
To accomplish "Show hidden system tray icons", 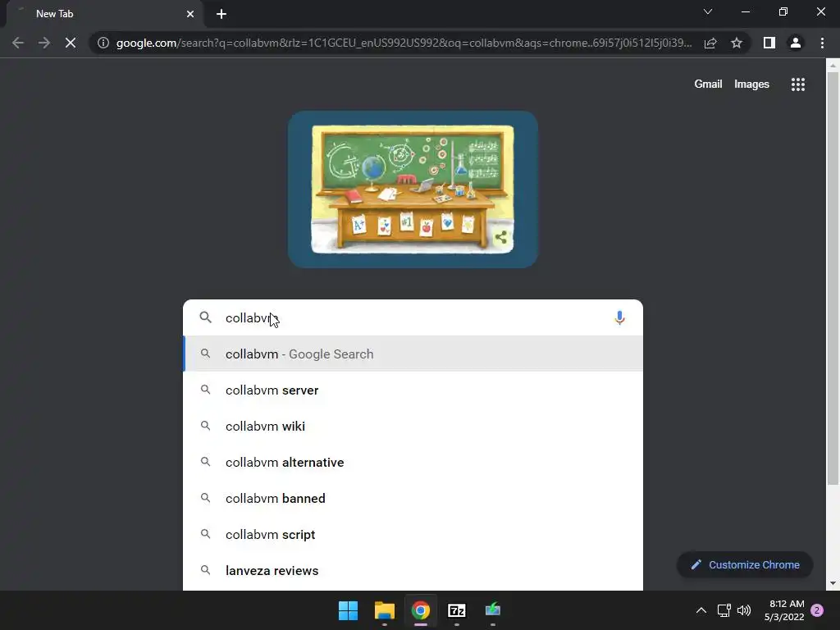I will coord(701,610).
